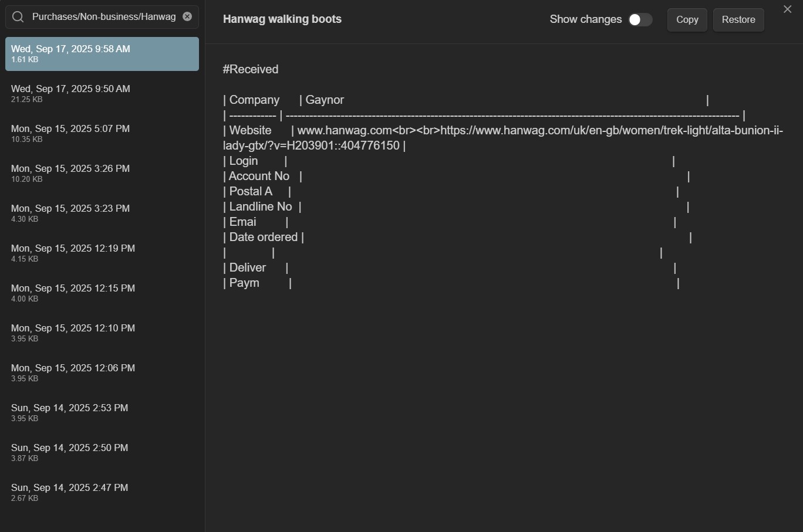
Task: Select the Sep 17, 2025 9:58 AM version
Action: (x=102, y=54)
